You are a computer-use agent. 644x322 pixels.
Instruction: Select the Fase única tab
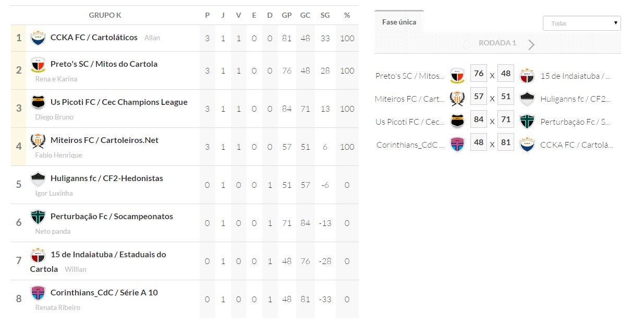399,22
